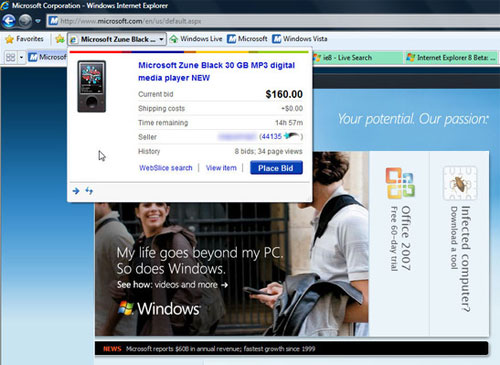The image size is (500, 365).
Task: Switch to the Microsoft tab
Action: click(x=47, y=57)
